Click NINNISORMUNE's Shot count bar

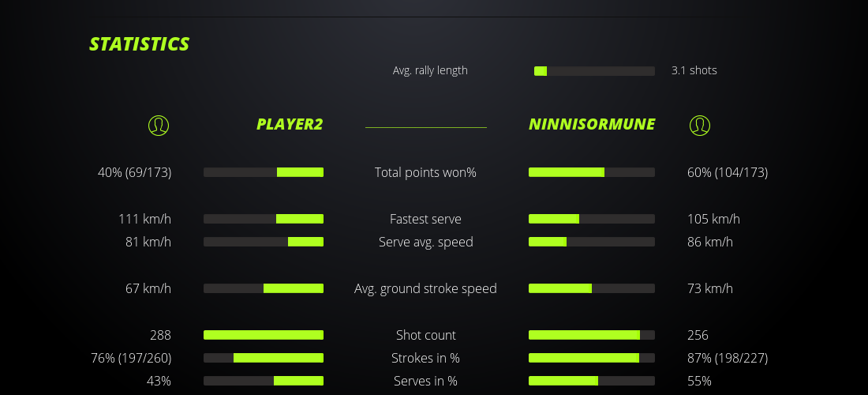[x=592, y=335]
